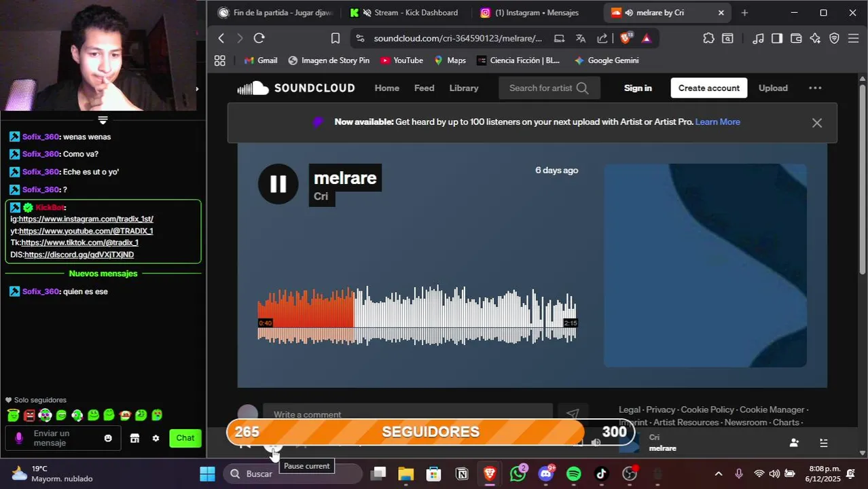The height and width of the screenshot is (489, 868).
Task: Show hidden system tray icons
Action: click(719, 474)
